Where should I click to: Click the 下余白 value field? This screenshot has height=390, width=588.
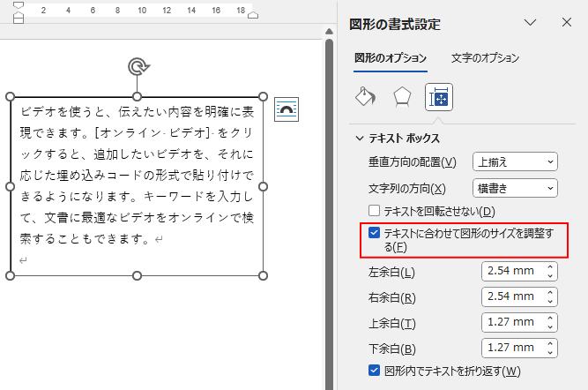[512, 348]
